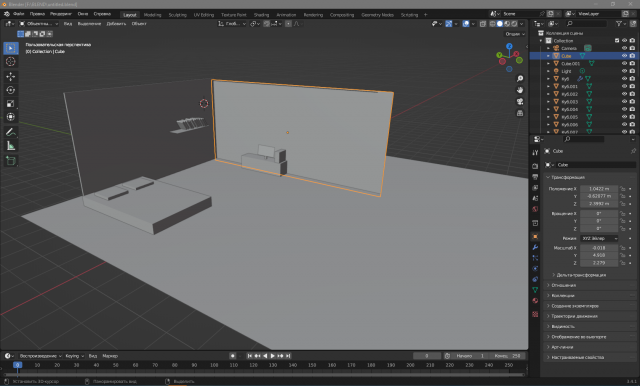640x386 pixels.
Task: Expand Куб.001 row in outliner
Action: (x=548, y=87)
